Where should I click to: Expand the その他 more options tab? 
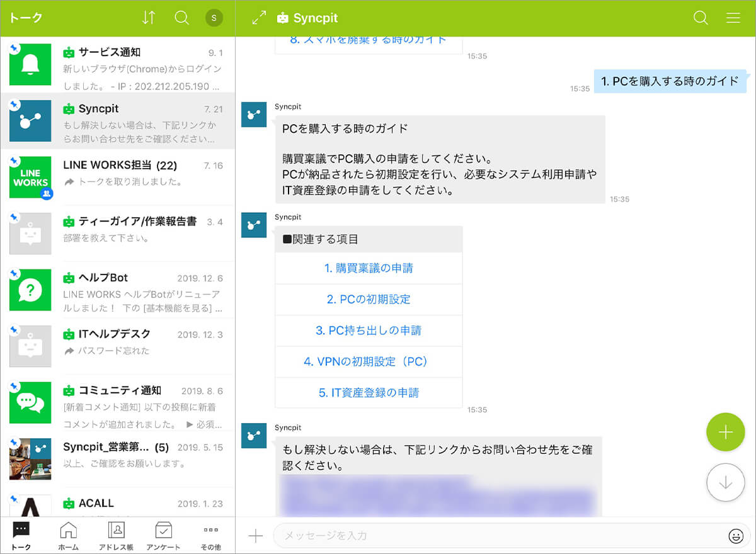pos(210,536)
